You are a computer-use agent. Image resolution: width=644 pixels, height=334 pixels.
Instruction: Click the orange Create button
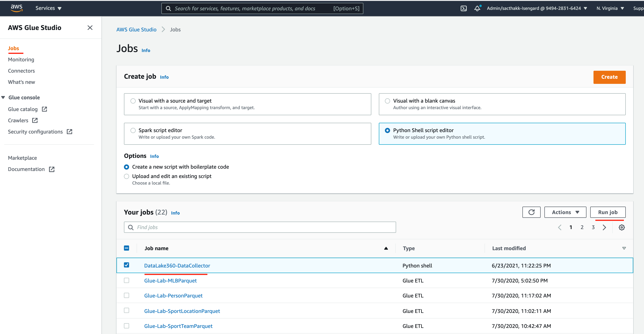pos(609,77)
